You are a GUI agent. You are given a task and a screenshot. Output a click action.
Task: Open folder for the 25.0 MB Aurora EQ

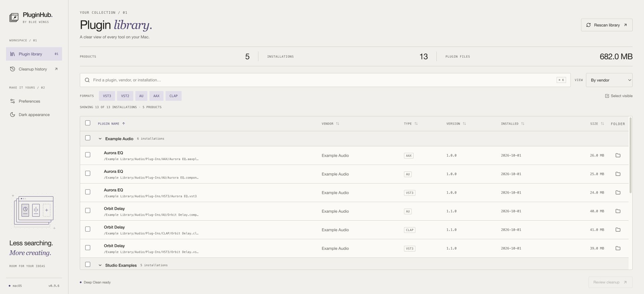click(618, 174)
